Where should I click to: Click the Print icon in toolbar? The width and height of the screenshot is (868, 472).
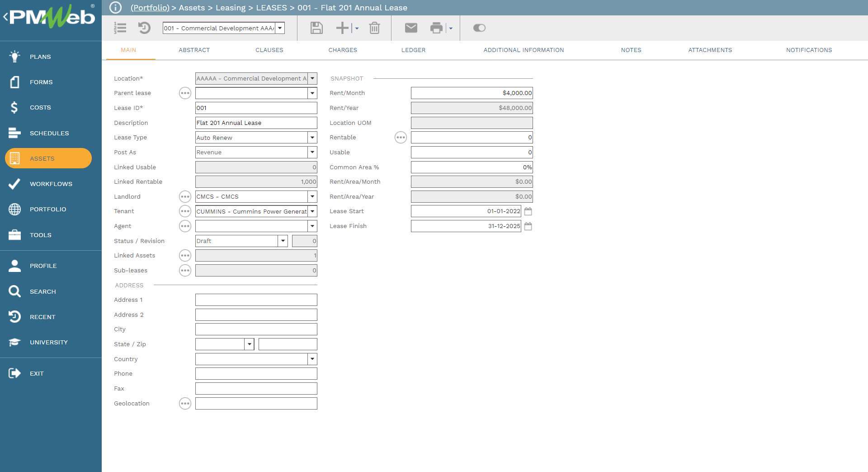pos(436,28)
